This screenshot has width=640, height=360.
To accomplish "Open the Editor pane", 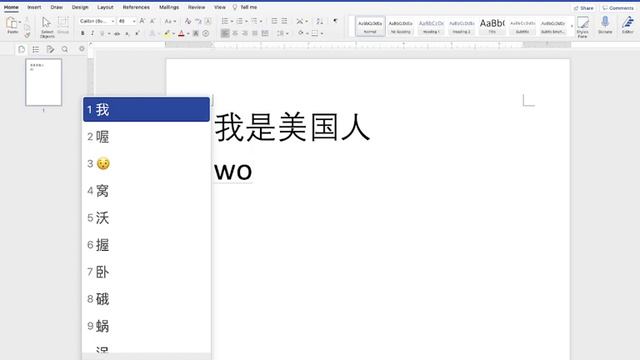I will click(x=628, y=25).
